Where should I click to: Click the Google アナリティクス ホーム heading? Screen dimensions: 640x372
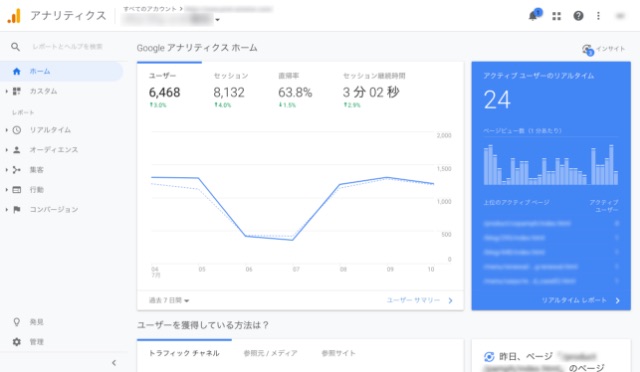pos(197,48)
